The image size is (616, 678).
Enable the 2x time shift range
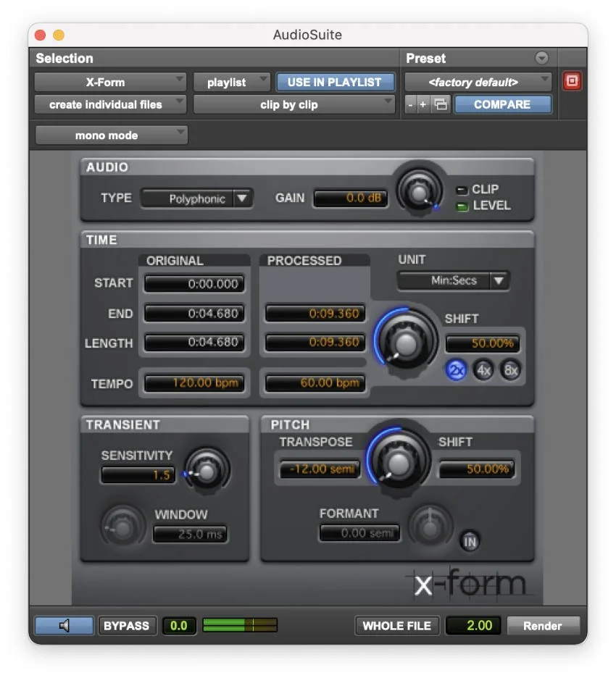(x=456, y=370)
